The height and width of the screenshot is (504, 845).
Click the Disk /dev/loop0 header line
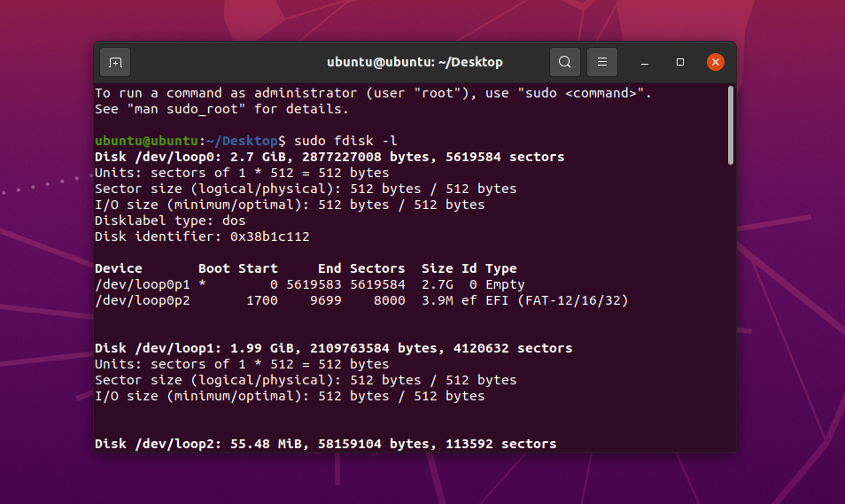tap(329, 157)
